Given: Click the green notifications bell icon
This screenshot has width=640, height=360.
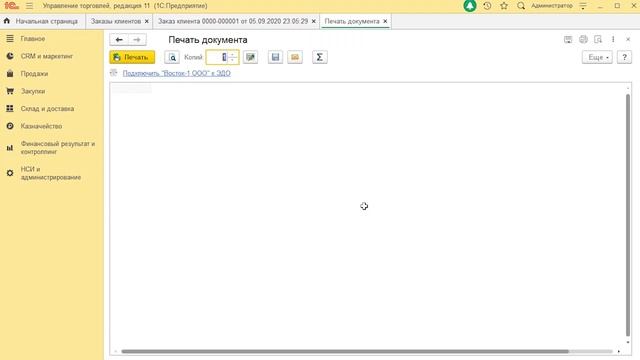Looking at the screenshot, I should (470, 6).
